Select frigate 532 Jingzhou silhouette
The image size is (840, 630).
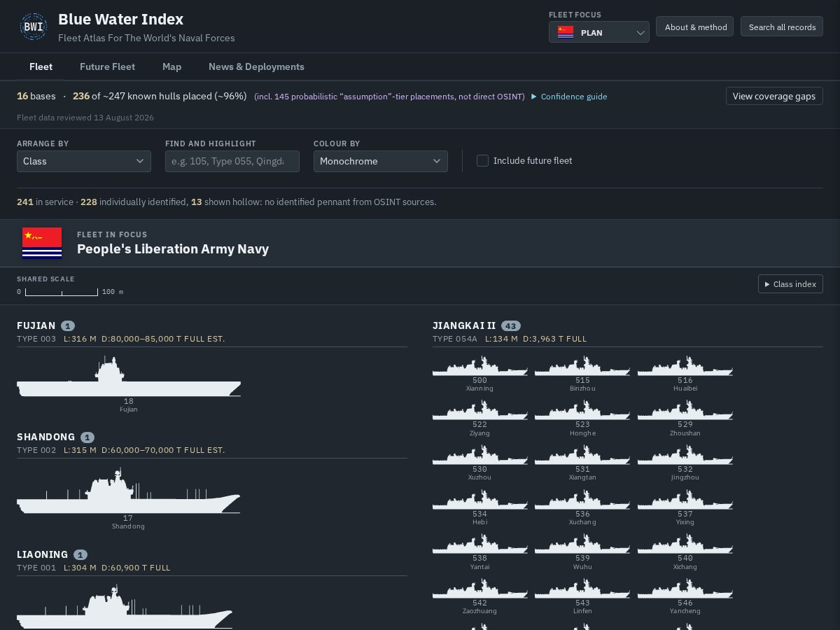tap(685, 456)
